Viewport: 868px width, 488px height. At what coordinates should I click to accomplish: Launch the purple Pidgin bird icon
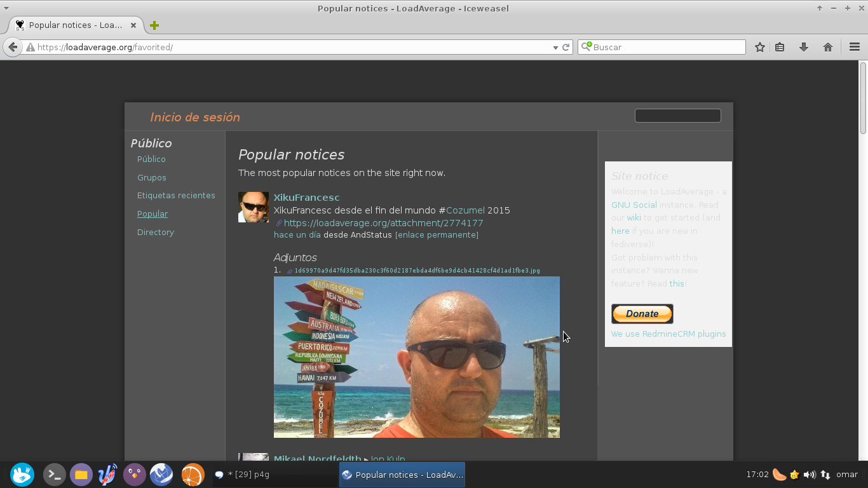[x=135, y=475]
